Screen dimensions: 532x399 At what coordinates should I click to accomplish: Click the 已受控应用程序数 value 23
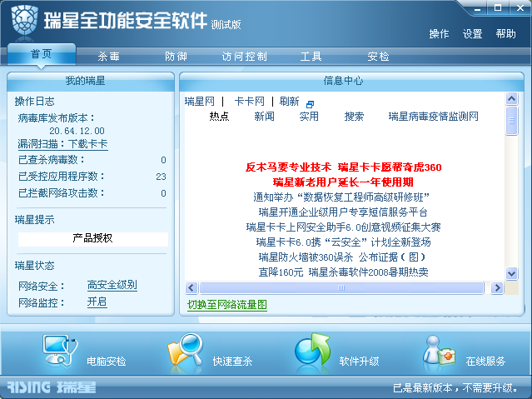pyautogui.click(x=161, y=177)
